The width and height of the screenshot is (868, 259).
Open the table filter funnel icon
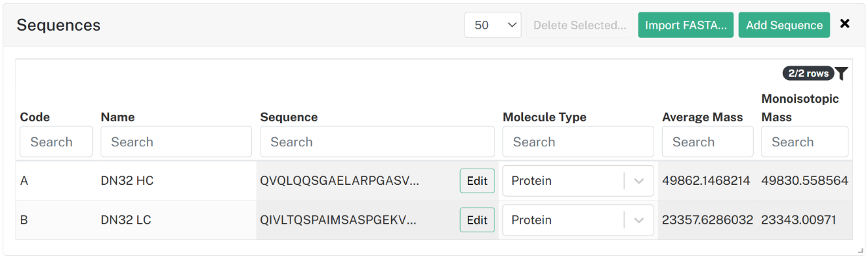tap(841, 74)
